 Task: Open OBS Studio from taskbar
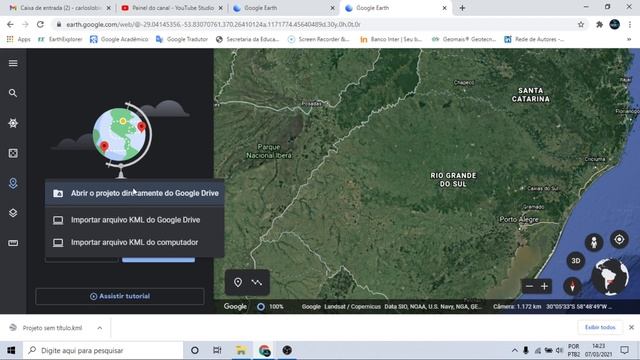click(287, 350)
